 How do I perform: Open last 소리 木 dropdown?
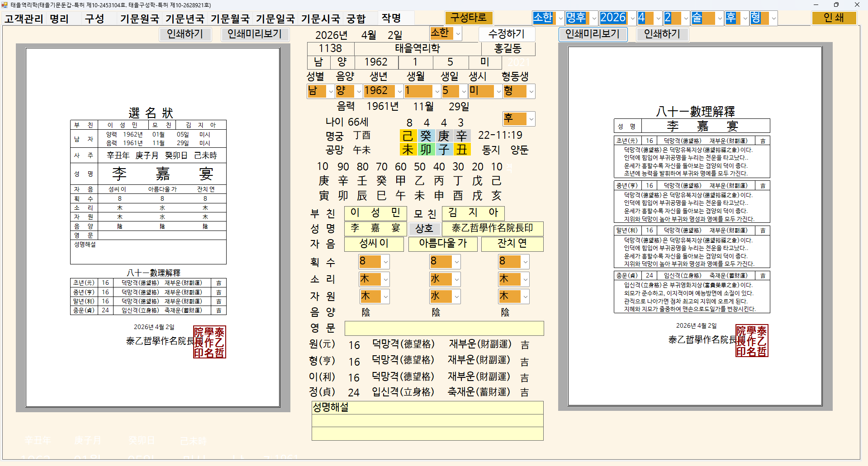tap(525, 279)
